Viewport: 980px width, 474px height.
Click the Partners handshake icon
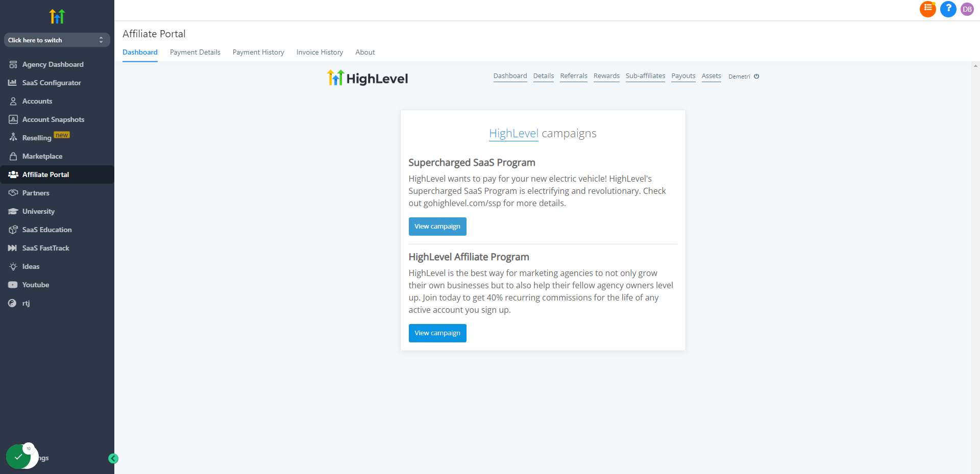pos(13,193)
